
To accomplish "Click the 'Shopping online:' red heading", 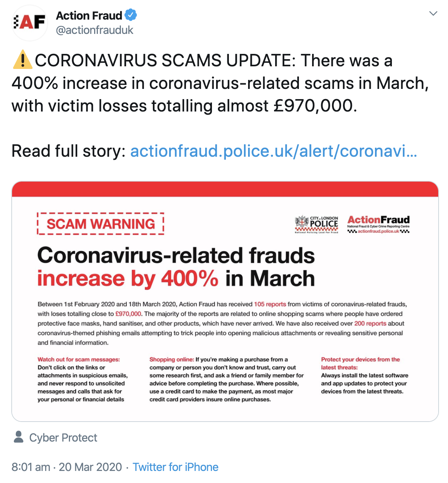I will (172, 359).
